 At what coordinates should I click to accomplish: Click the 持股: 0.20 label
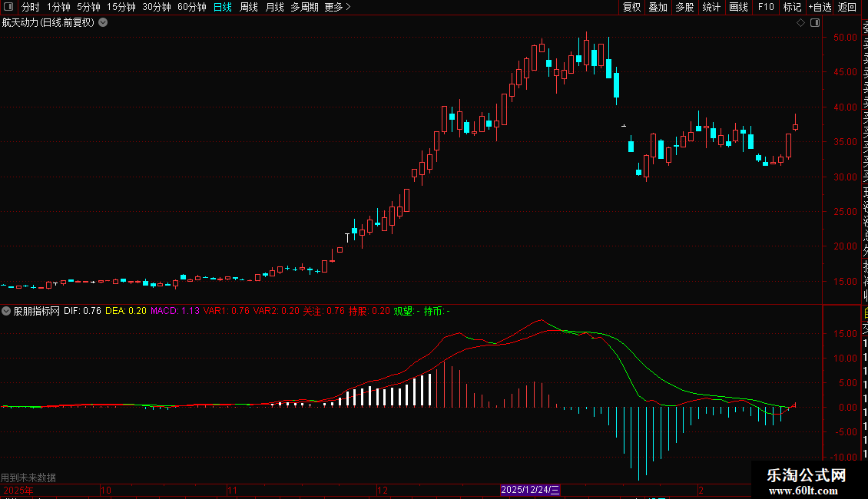pos(369,311)
